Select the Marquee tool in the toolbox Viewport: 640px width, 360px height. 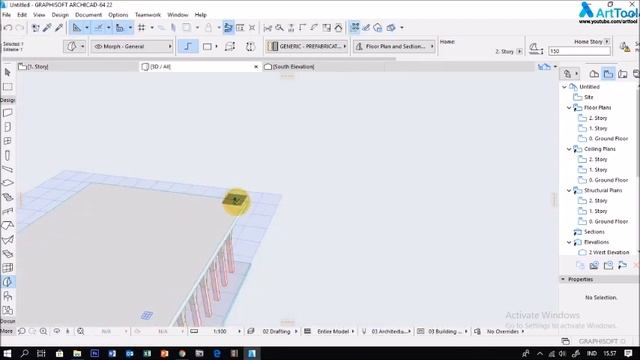point(7,87)
